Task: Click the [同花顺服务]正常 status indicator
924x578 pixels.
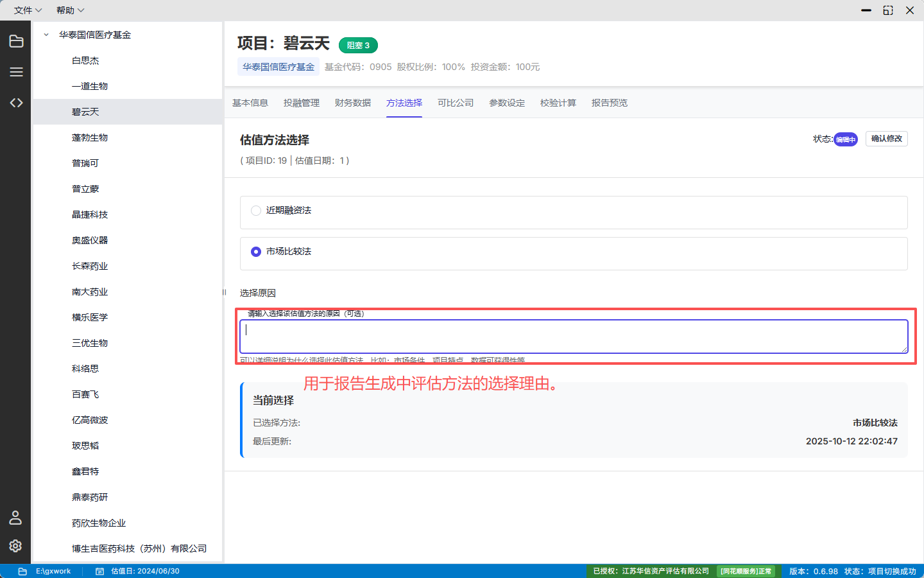Action: click(x=746, y=571)
